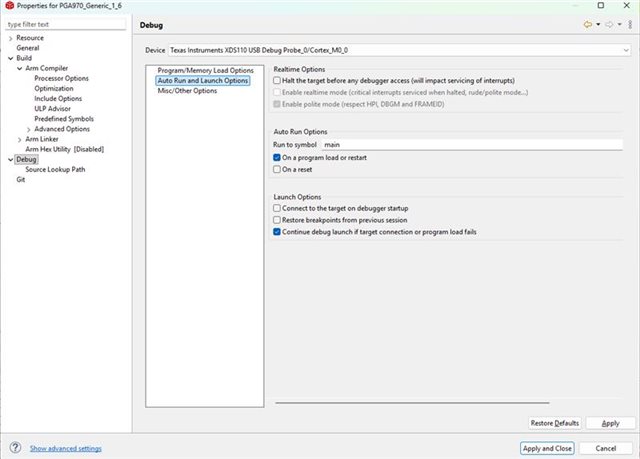Image resolution: width=640 pixels, height=459 pixels.
Task: Click the back navigation arrow icon
Action: tap(588, 25)
